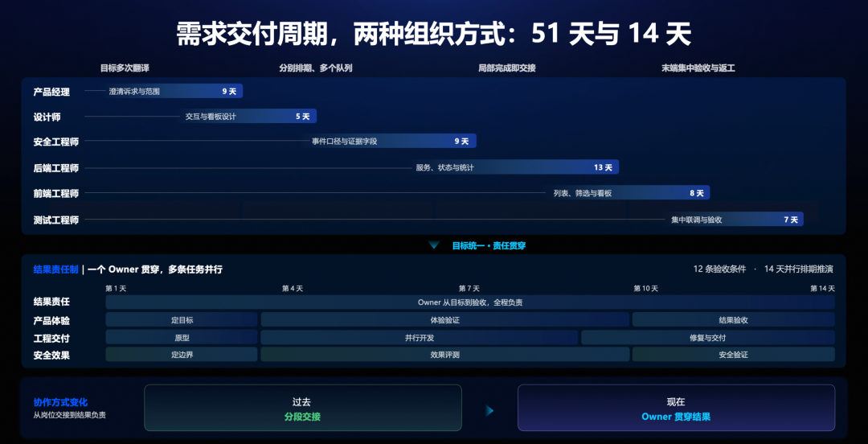Click the bar text 列表、筛选与看板
This screenshot has width=868, height=444.
click(x=583, y=194)
